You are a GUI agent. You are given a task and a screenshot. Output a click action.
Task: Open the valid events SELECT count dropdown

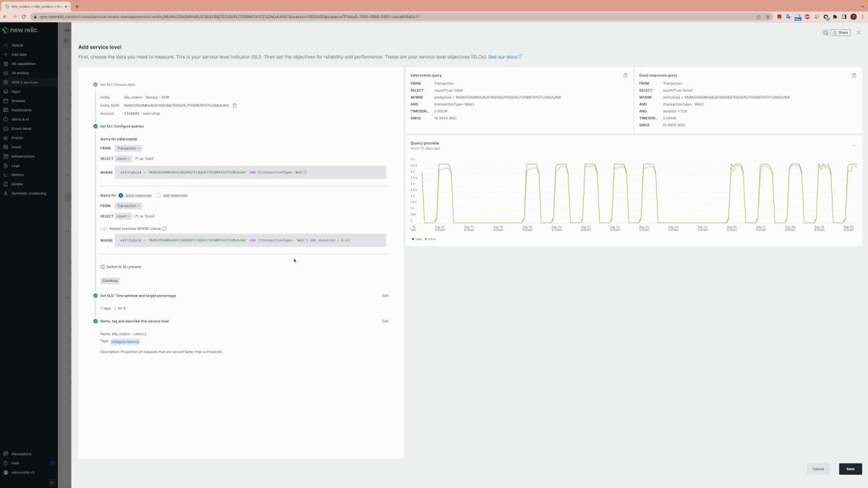[x=123, y=158]
